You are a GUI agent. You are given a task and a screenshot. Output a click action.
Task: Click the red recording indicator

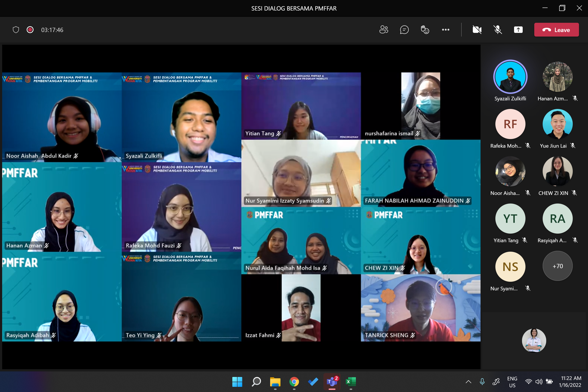point(30,30)
